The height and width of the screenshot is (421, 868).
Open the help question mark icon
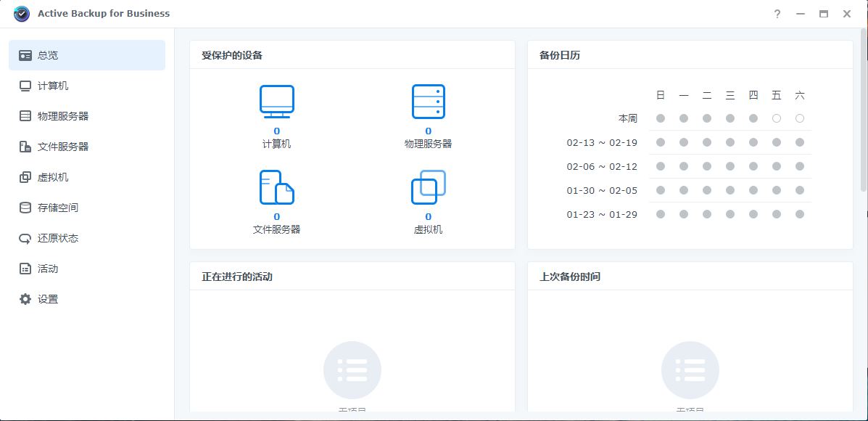tap(777, 14)
